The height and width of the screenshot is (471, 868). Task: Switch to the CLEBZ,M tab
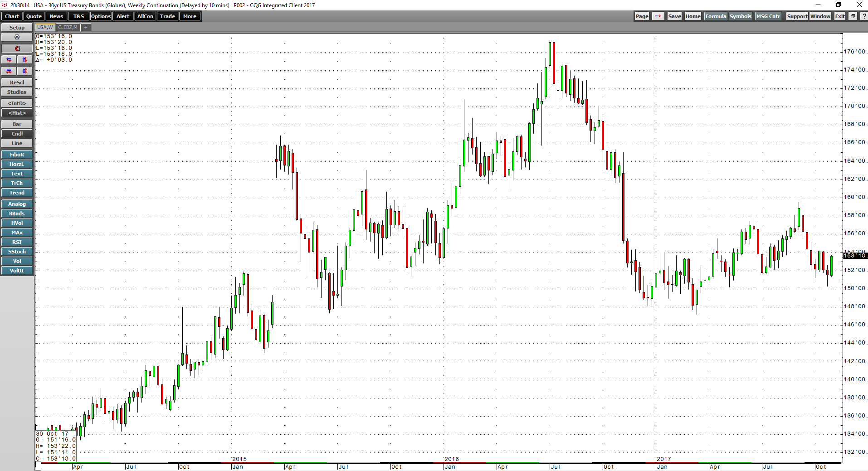(67, 27)
